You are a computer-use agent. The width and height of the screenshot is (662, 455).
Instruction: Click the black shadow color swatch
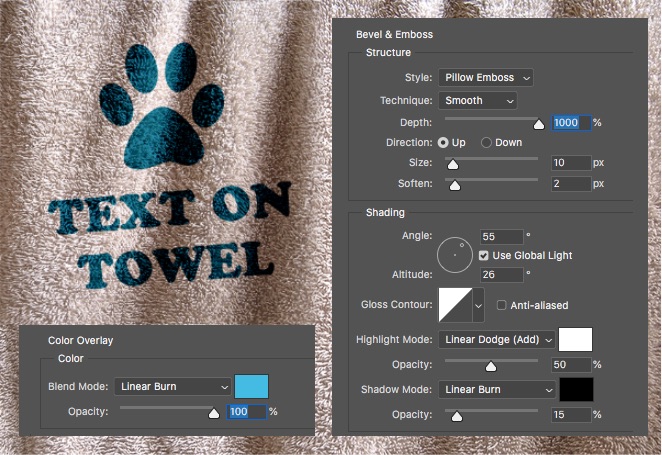[x=576, y=388]
